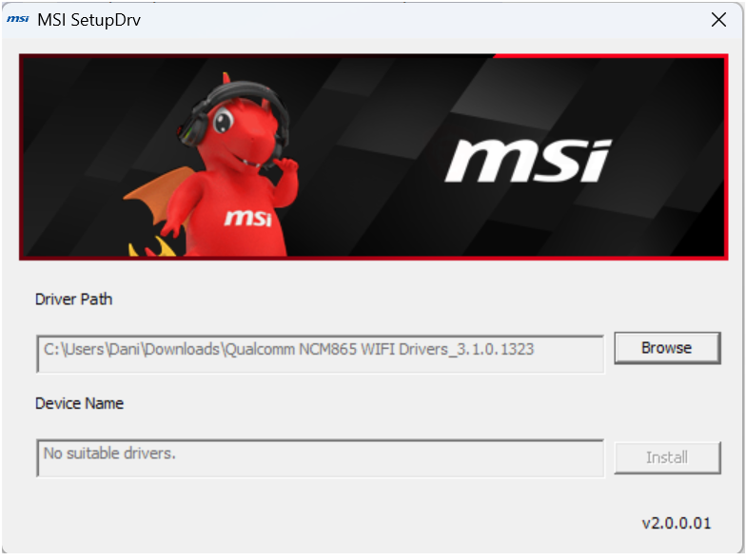Click the Browse button
The height and width of the screenshot is (560, 746).
[x=667, y=348]
